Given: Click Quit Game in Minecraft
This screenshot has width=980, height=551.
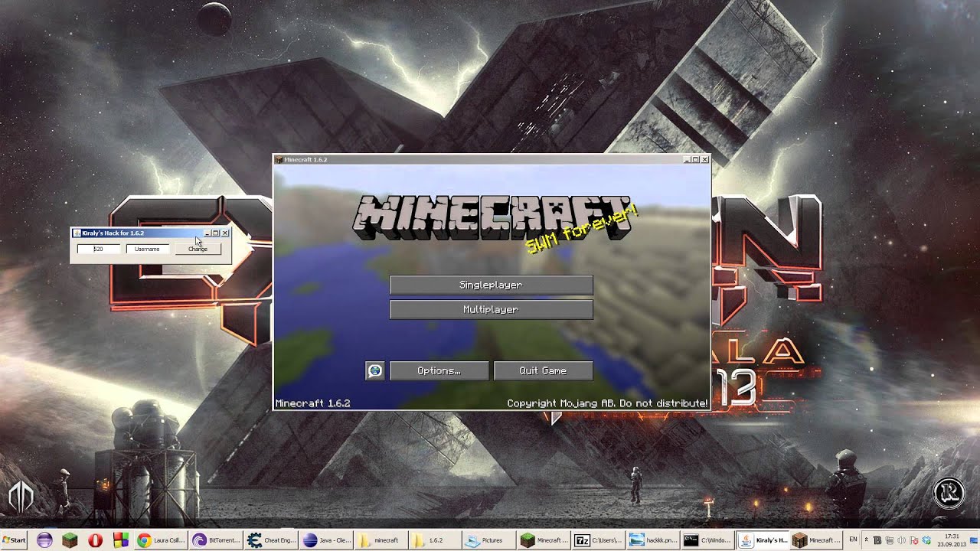Looking at the screenshot, I should [x=543, y=371].
